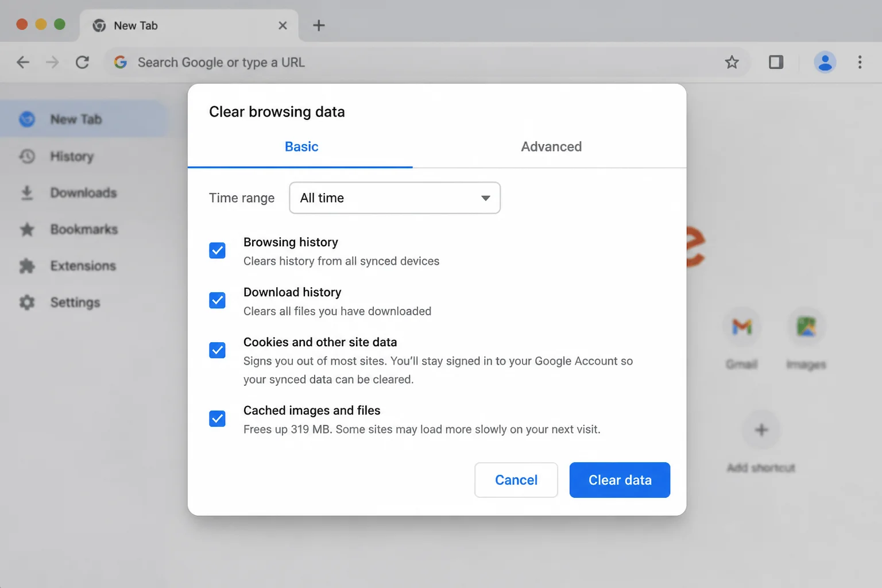The height and width of the screenshot is (588, 882).
Task: Click the Google icon in address bar
Action: [x=121, y=62]
